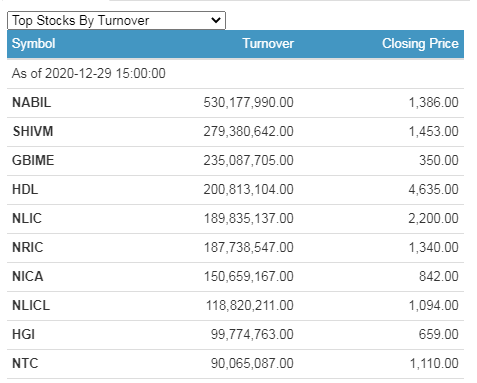477x383 pixels.
Task: Click NLIC closing price 2,200.00
Action: pyautogui.click(x=434, y=218)
